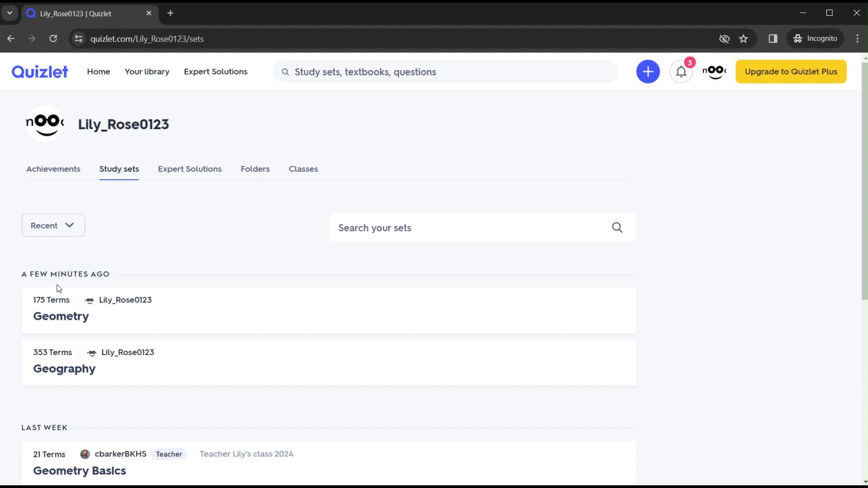Image resolution: width=868 pixels, height=488 pixels.
Task: Click Lily_Rose0123 author on Geography card
Action: click(127, 352)
